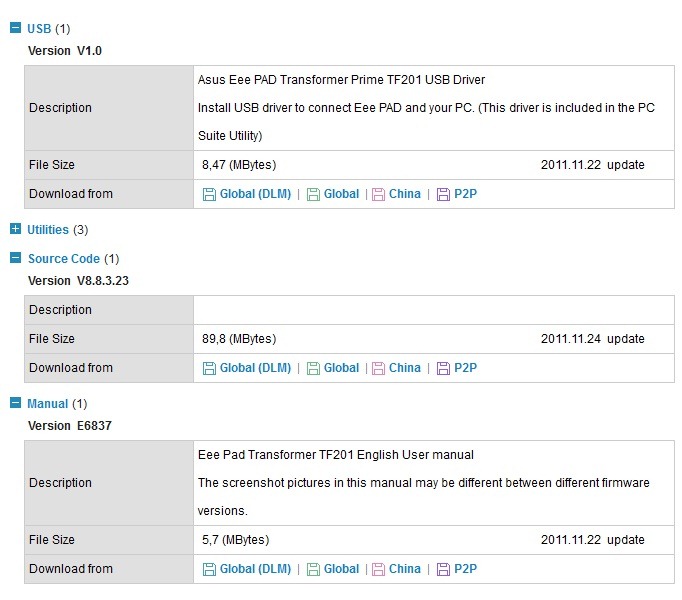Click the green Global disk icon for Manual
Screen dimensions: 682x600
click(x=313, y=570)
